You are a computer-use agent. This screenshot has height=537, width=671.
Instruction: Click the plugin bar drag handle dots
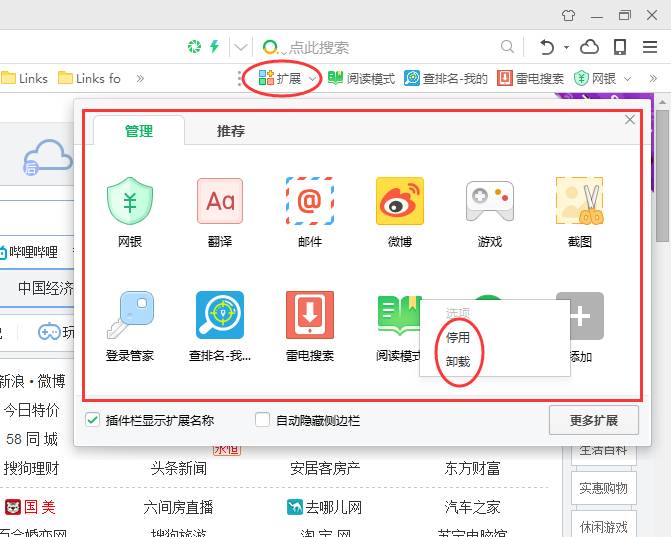point(239,79)
